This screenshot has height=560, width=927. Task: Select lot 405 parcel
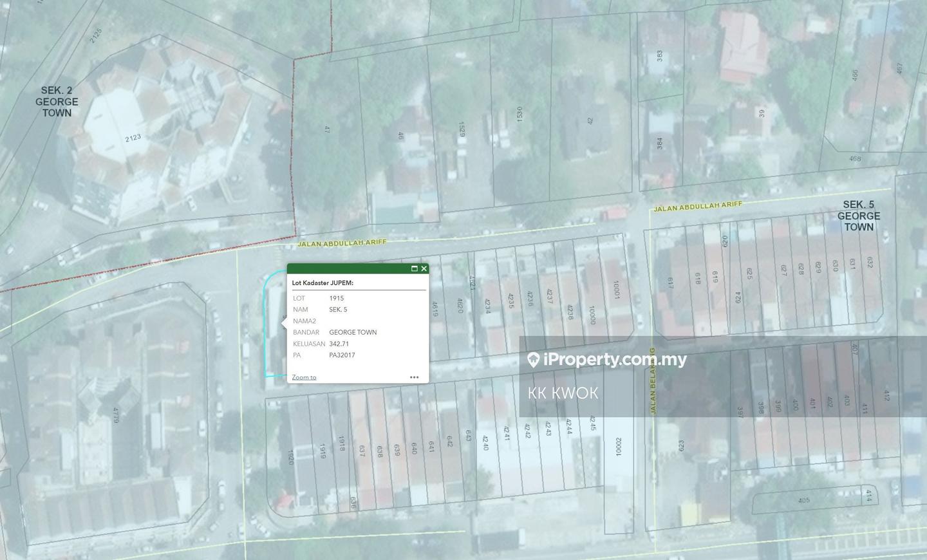point(803,500)
